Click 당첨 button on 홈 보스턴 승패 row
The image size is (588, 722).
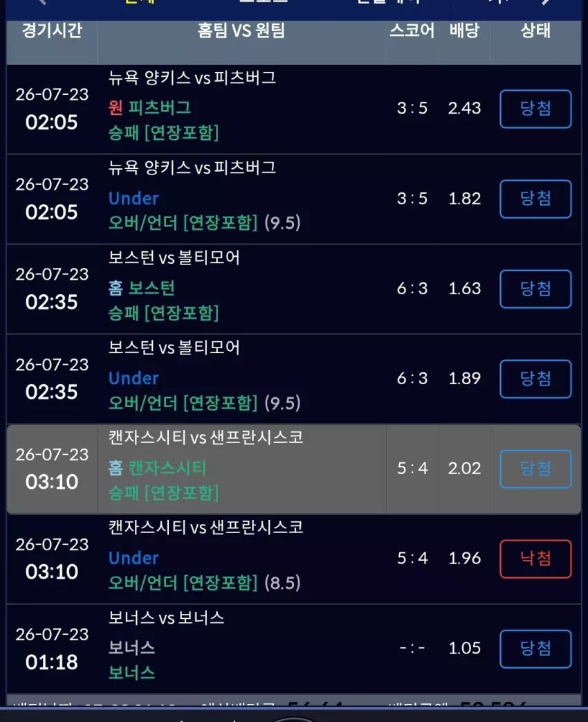535,289
